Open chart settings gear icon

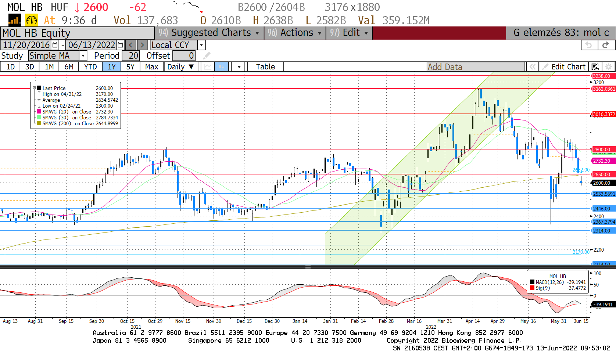609,66
